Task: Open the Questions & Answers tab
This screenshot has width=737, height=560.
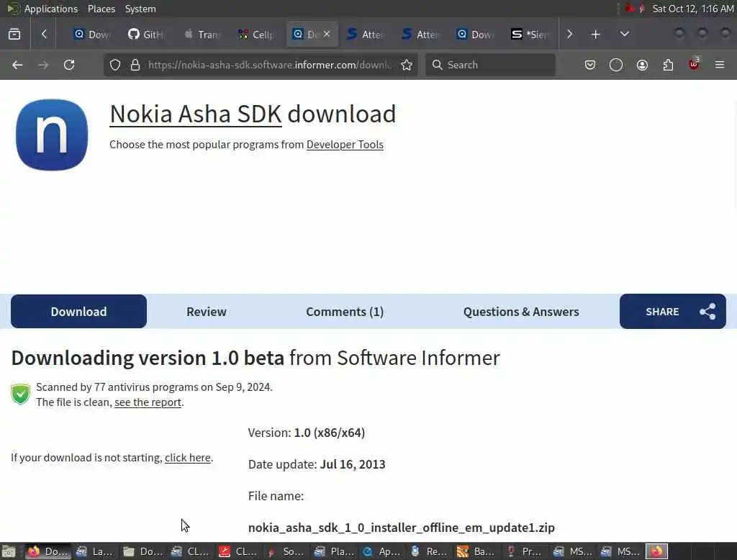Action: pos(521,311)
